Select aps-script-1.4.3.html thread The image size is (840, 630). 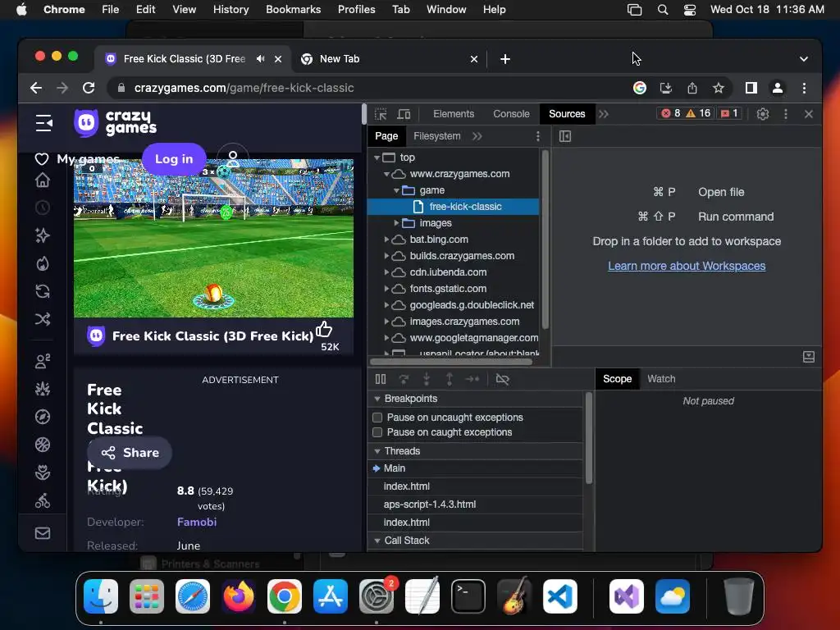pyautogui.click(x=475, y=504)
